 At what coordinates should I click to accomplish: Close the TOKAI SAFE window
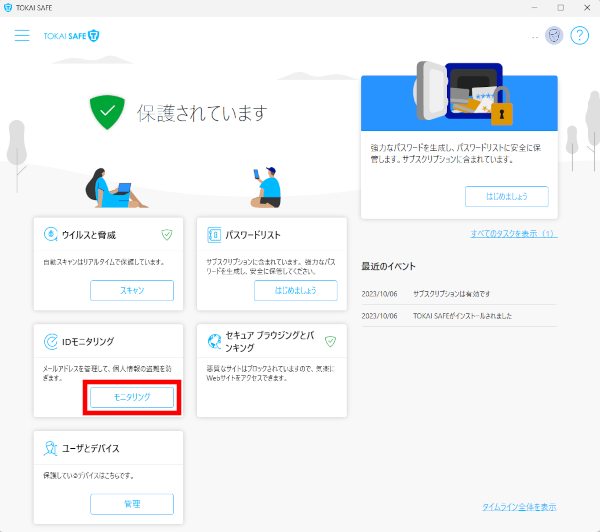(587, 8)
